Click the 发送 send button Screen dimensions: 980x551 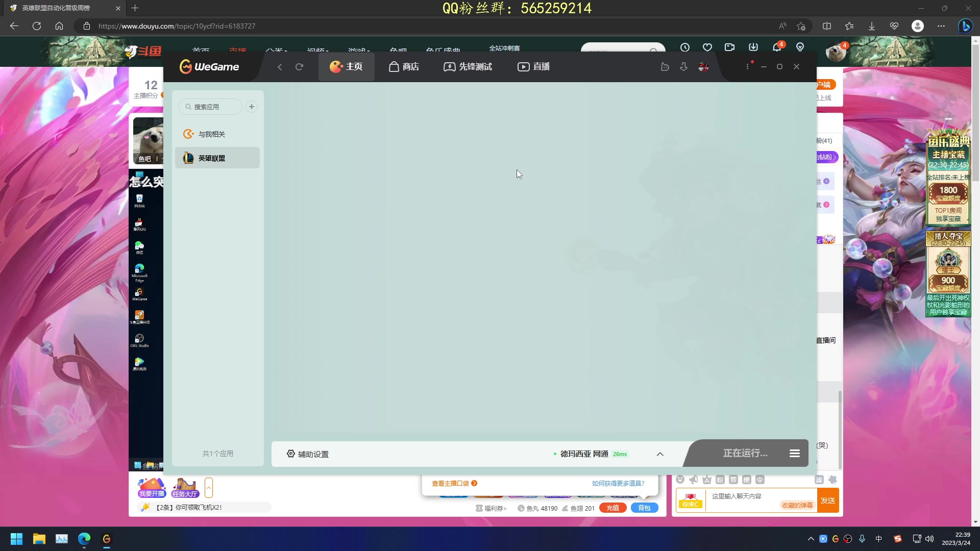pyautogui.click(x=828, y=500)
